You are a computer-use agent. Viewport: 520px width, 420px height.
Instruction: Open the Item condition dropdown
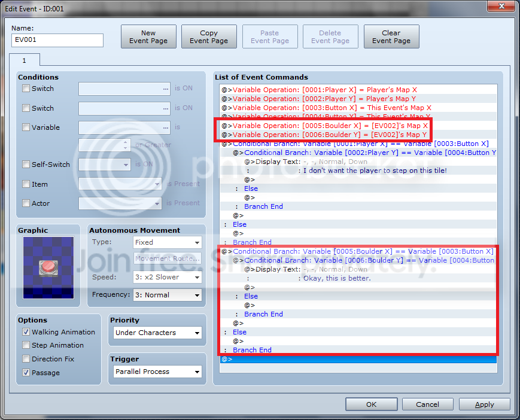(120, 184)
